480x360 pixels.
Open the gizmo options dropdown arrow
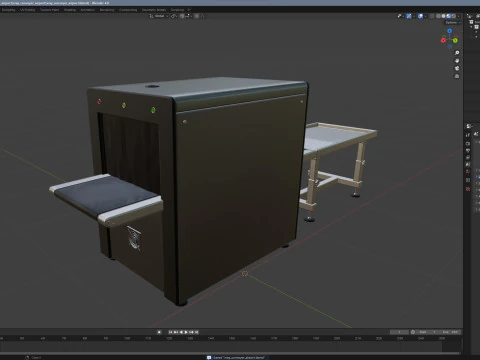(414, 16)
